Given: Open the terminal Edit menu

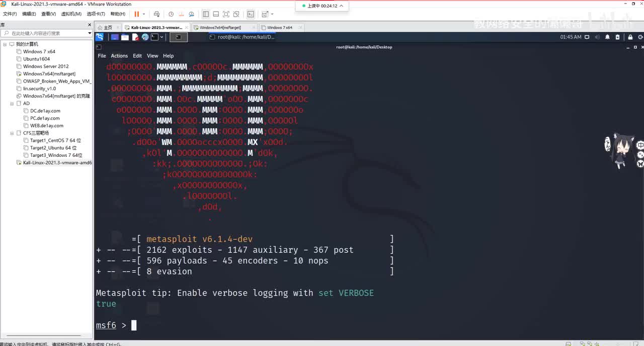Looking at the screenshot, I should coord(137,56).
